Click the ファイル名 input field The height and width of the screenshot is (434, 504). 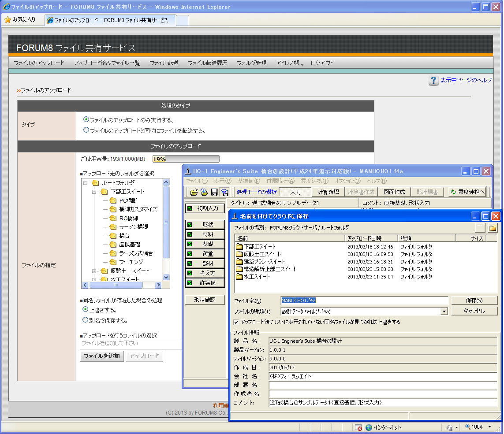point(364,300)
